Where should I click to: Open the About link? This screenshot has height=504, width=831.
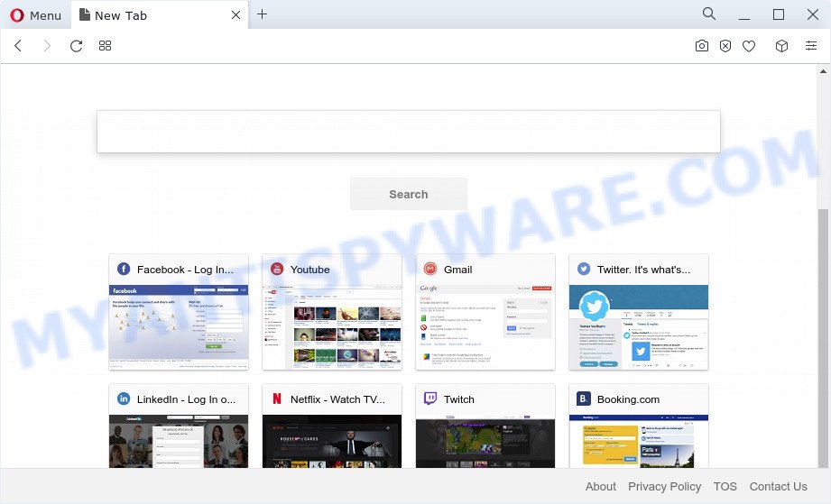point(600,487)
